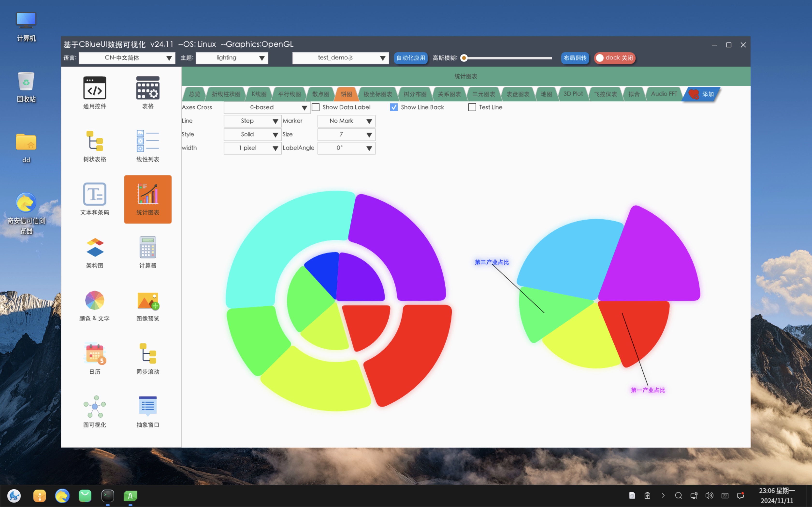
Task: Open the 树状表格 tree table icon
Action: pyautogui.click(x=95, y=141)
